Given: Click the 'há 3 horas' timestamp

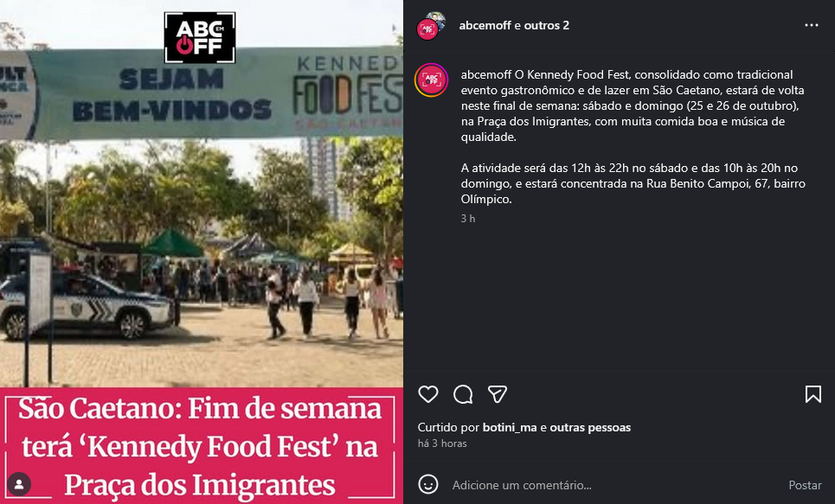Looking at the screenshot, I should point(442,443).
